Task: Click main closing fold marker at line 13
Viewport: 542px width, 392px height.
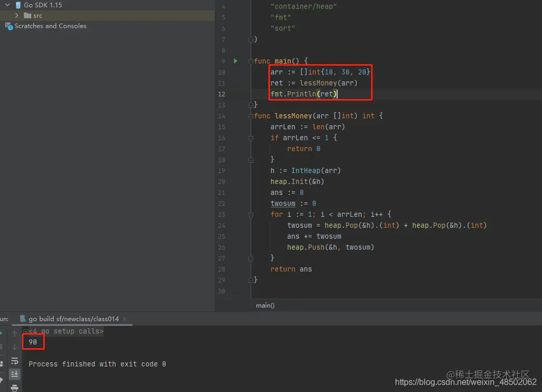Action: 251,105
